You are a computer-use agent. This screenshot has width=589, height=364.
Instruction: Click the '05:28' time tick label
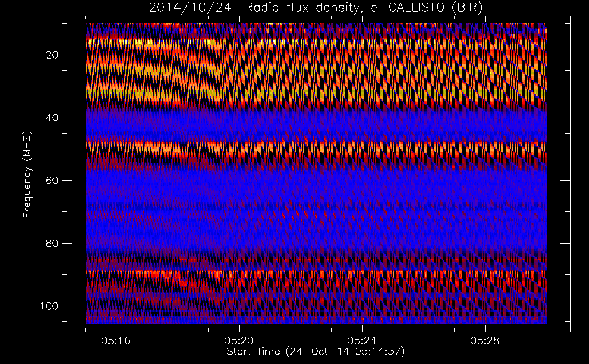coord(485,341)
